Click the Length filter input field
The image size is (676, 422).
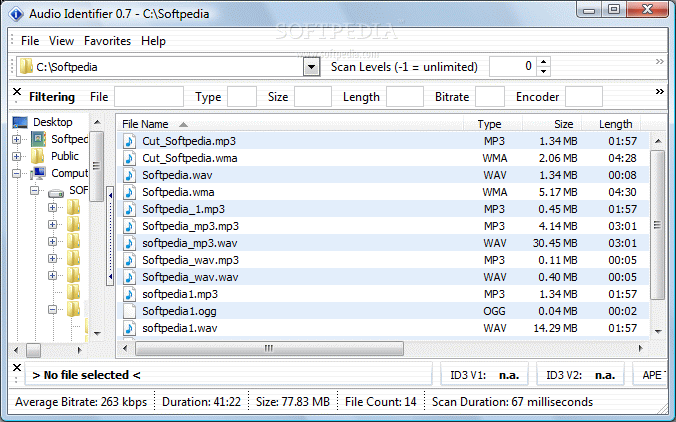405,97
